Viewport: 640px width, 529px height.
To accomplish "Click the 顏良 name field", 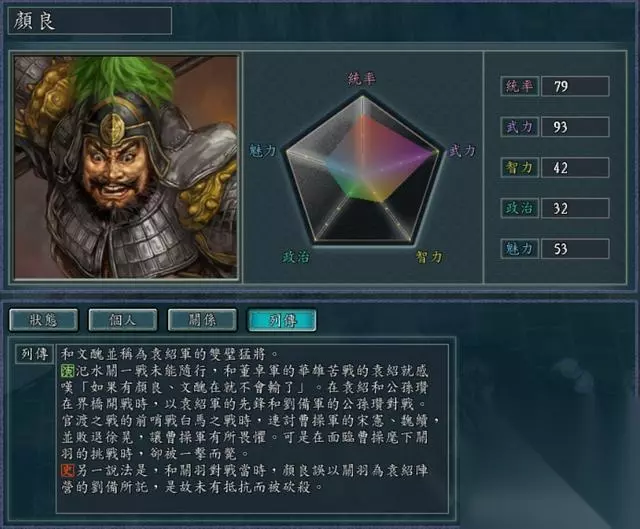I will 90,20.
